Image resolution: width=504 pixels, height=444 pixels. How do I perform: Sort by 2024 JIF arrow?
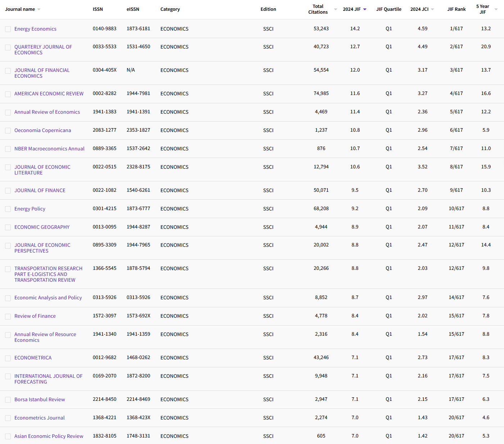coord(365,9)
